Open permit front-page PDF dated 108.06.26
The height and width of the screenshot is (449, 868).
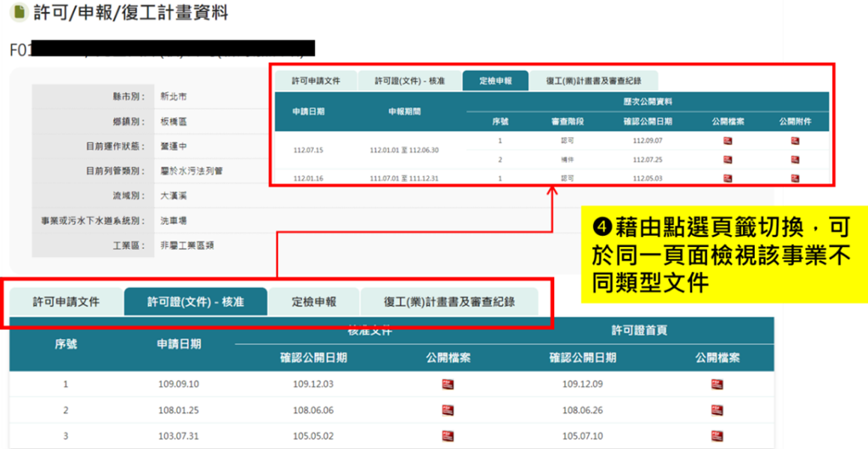[717, 410]
